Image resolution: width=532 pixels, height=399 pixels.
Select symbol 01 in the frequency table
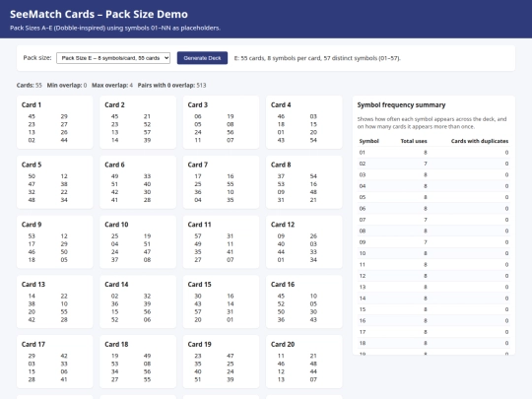(x=433, y=153)
